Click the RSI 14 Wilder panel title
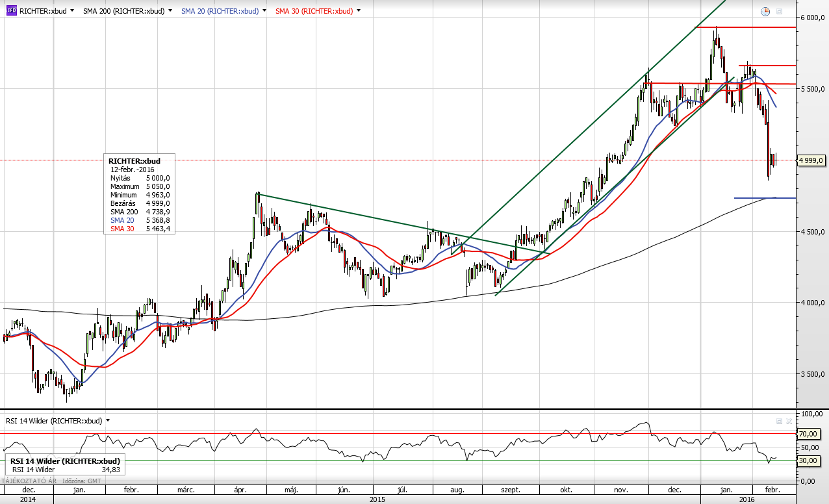The image size is (829, 504). pos(54,421)
